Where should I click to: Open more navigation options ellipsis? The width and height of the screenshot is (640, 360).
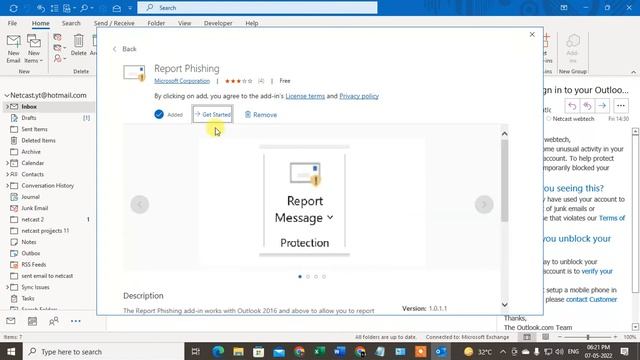point(76,321)
